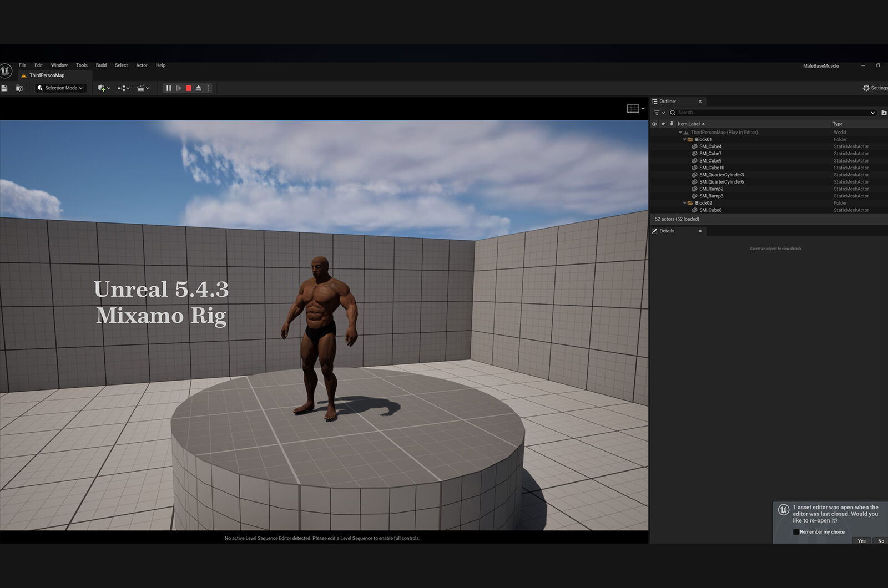Pause the play-in-editor simulation

(x=169, y=88)
